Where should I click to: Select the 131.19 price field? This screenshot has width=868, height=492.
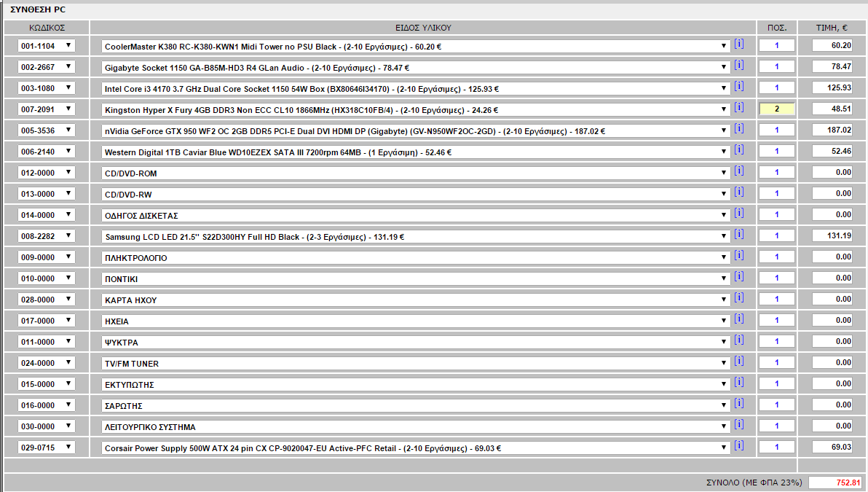[x=832, y=235]
